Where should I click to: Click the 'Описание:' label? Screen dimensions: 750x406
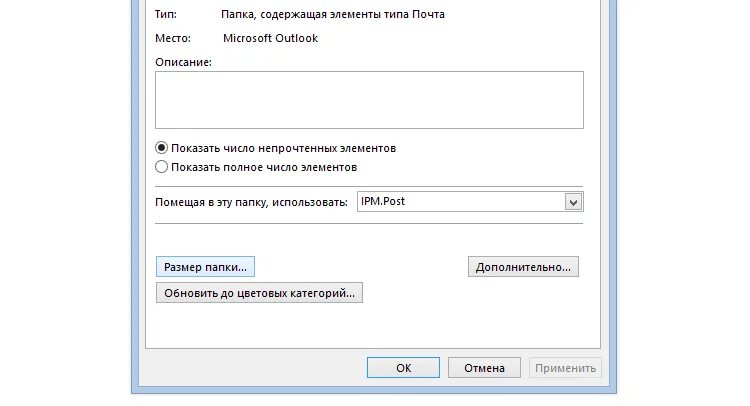[184, 62]
